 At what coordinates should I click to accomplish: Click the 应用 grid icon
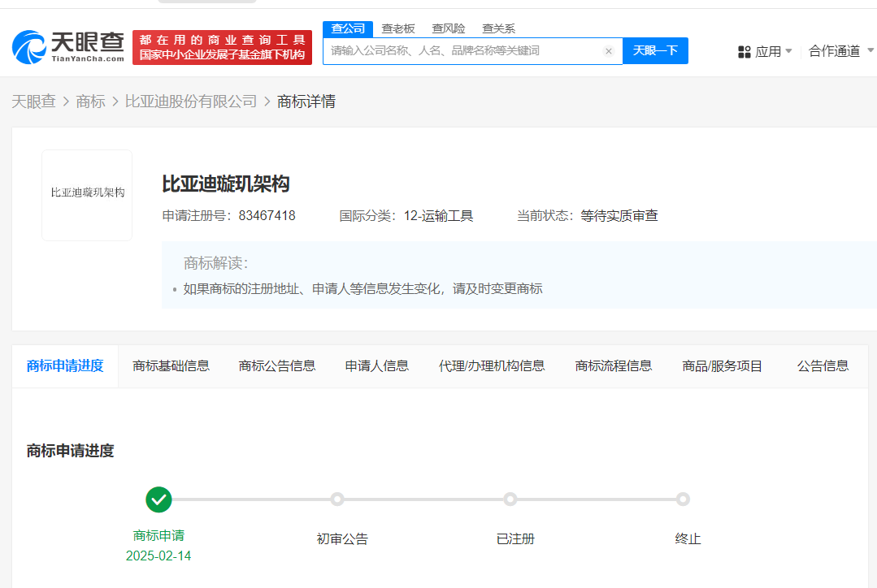(745, 52)
